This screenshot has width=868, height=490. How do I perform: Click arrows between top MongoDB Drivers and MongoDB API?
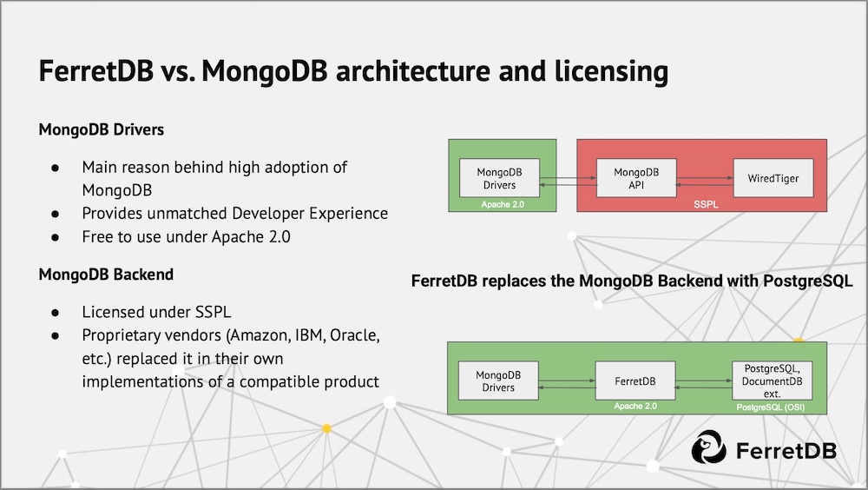pos(568,182)
